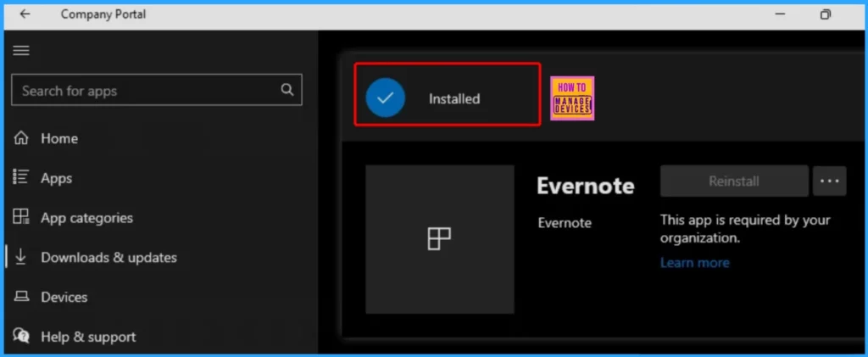Click the back arrow in title bar
Viewport: 868px width, 357px height.
pos(25,14)
